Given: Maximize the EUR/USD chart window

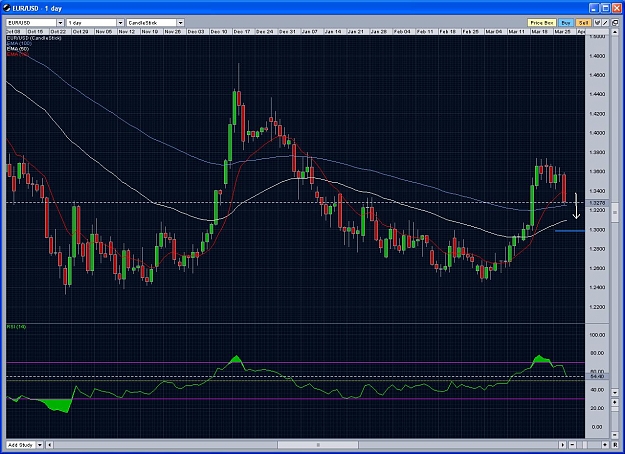Looking at the screenshot, I should pos(605,8).
